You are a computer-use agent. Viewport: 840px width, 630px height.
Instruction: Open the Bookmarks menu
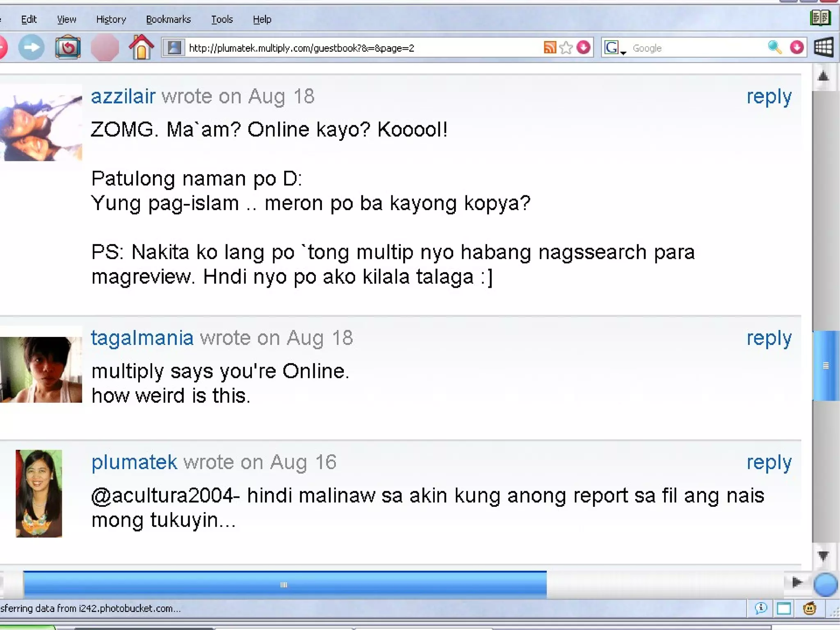[x=168, y=19]
